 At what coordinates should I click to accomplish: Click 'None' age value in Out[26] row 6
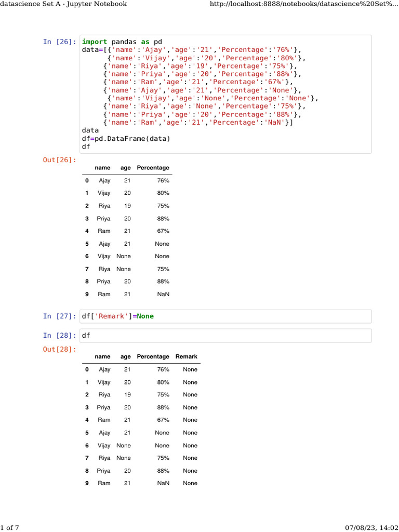tap(124, 257)
